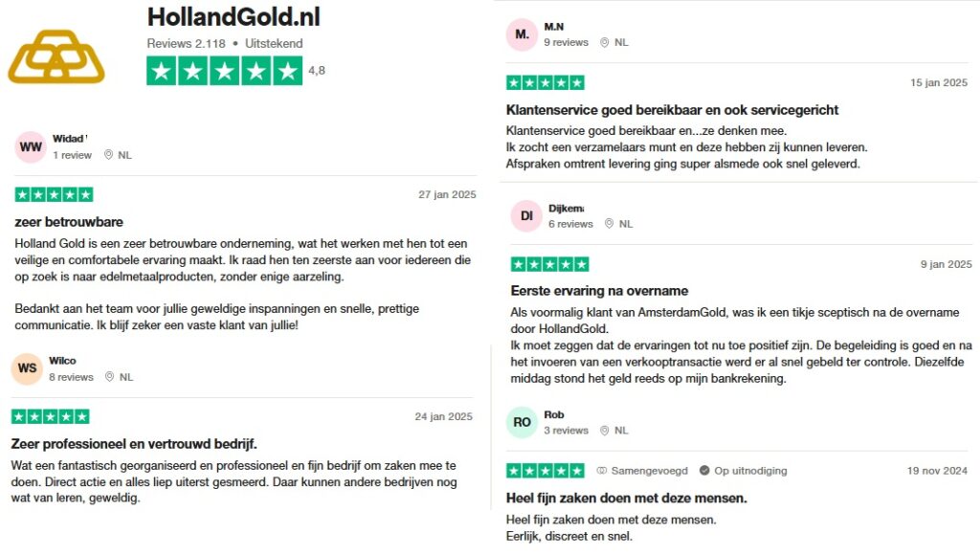
Task: Click the date 27 jan 2025
Action: pos(446,193)
